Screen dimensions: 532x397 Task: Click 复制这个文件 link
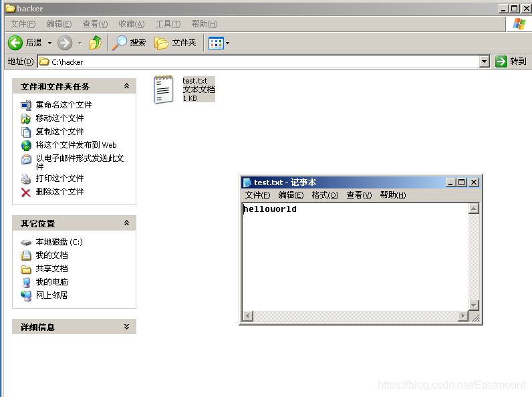[59, 131]
